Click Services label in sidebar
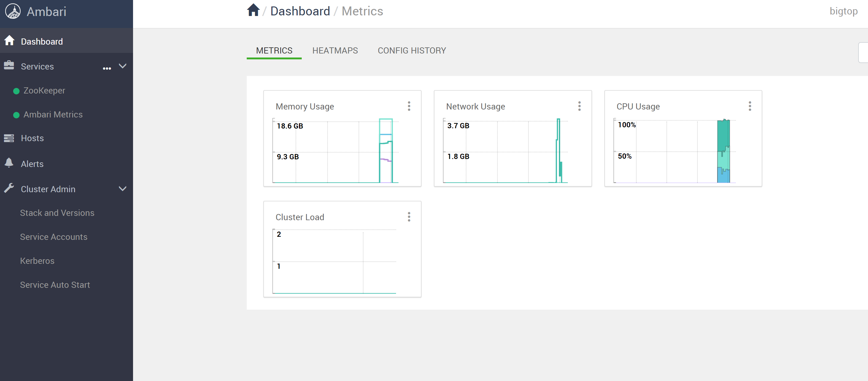This screenshot has width=868, height=381. click(37, 66)
